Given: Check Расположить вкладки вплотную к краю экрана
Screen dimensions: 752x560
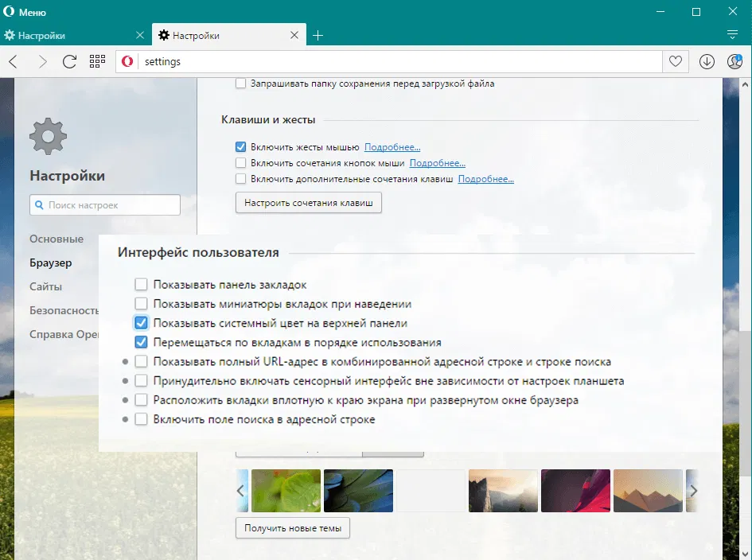Looking at the screenshot, I should click(x=141, y=400).
